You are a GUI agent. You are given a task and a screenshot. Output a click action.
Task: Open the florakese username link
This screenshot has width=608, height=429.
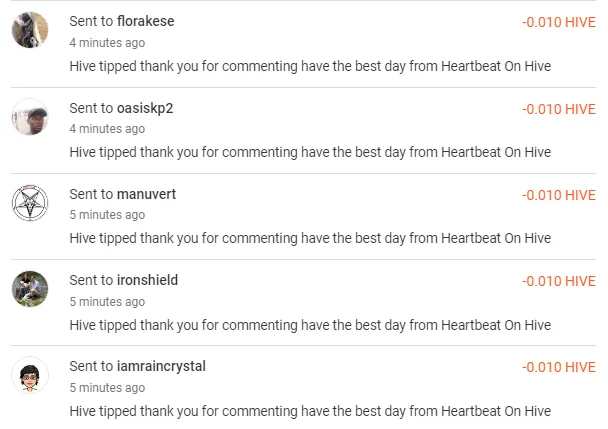(x=145, y=20)
